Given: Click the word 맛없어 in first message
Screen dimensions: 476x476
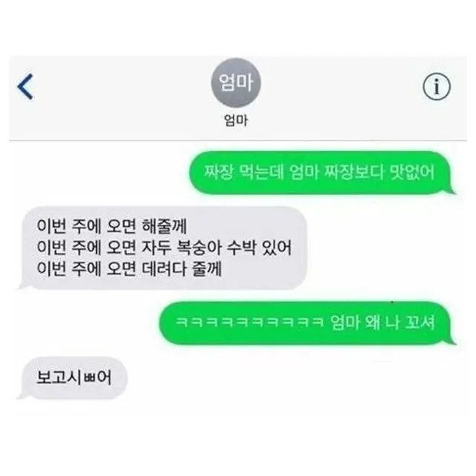Looking at the screenshot, I should tap(412, 173).
